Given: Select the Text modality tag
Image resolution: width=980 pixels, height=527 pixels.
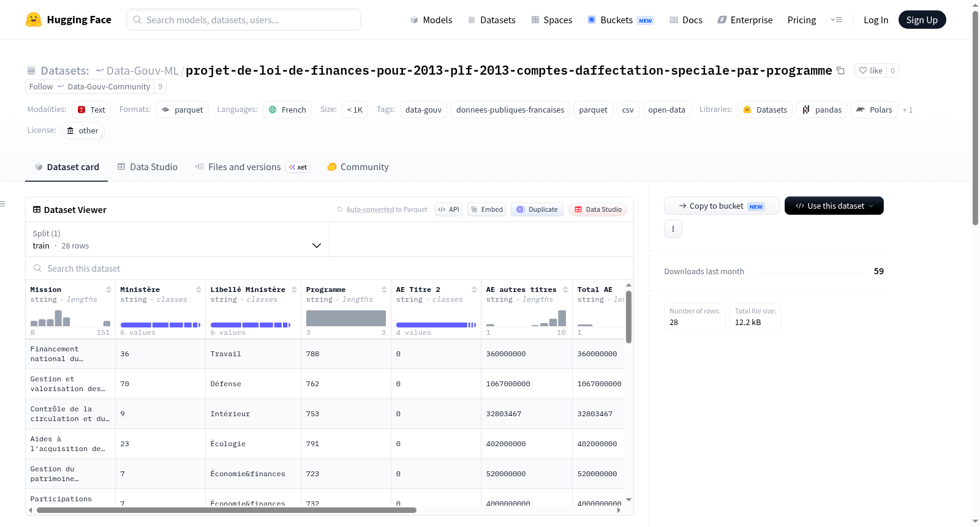Looking at the screenshot, I should [x=91, y=110].
